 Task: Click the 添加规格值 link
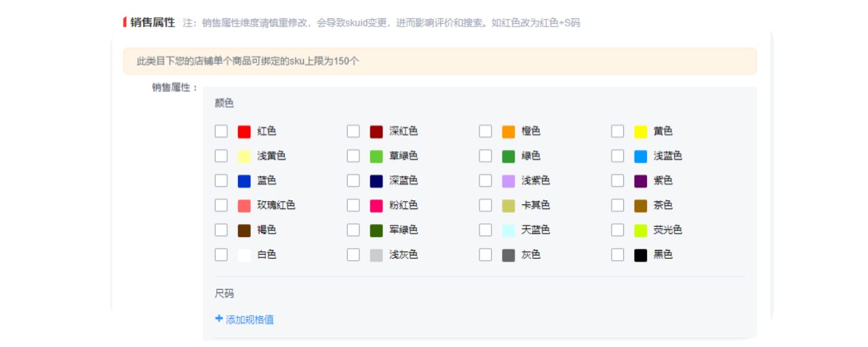[250, 320]
